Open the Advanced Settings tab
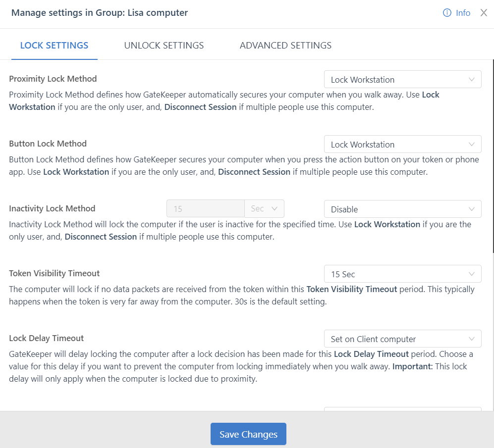494x448 pixels. tap(285, 45)
